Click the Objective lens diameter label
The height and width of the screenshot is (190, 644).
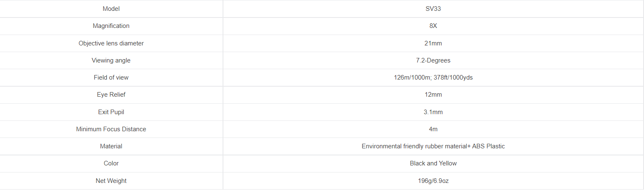(111, 43)
